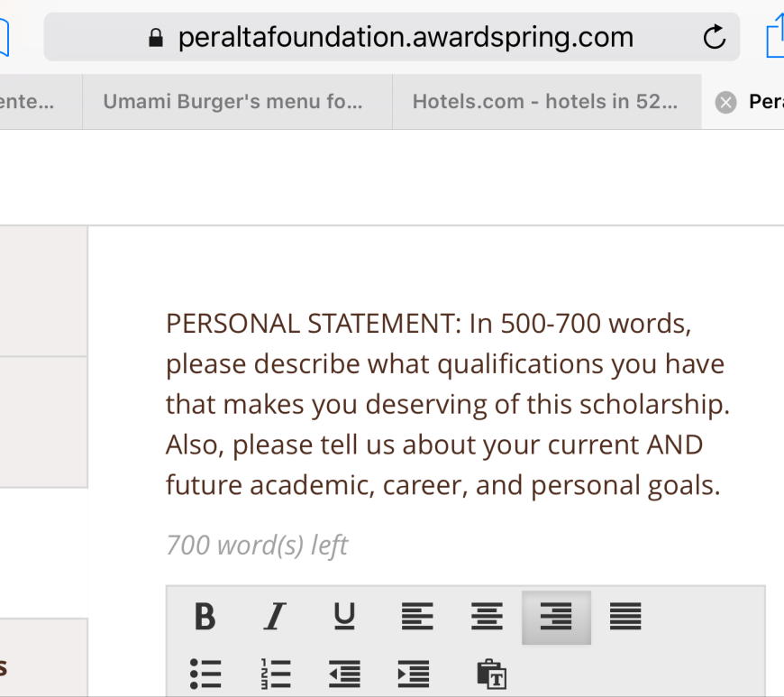Screen dimensions: 784x697
Task: Close the current Pera tab
Action: coord(725,103)
